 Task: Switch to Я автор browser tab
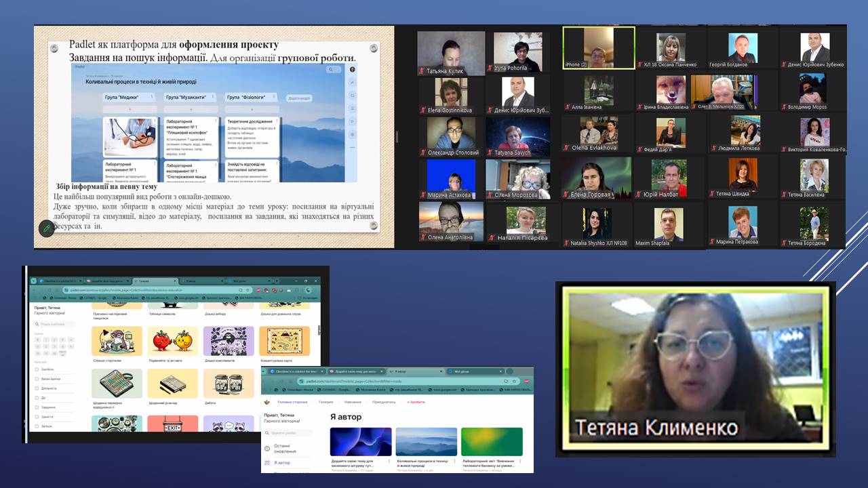click(416, 371)
